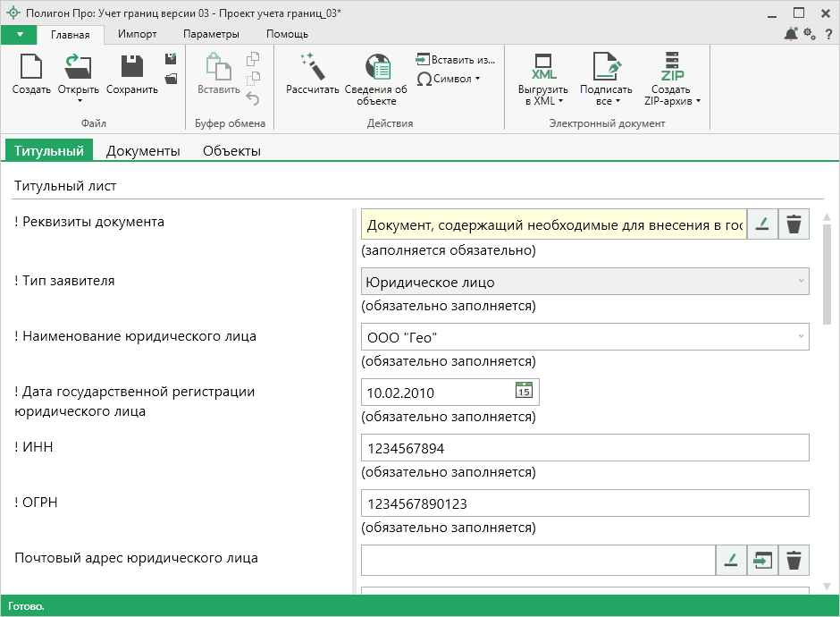The image size is (840, 617).
Task: Click the calendar icon in date field
Action: (525, 391)
